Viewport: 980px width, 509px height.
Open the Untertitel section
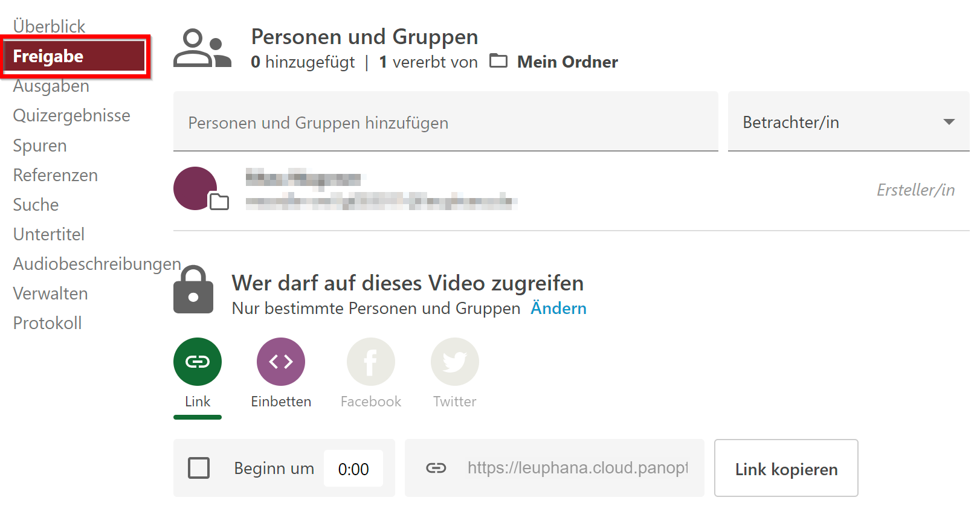49,234
